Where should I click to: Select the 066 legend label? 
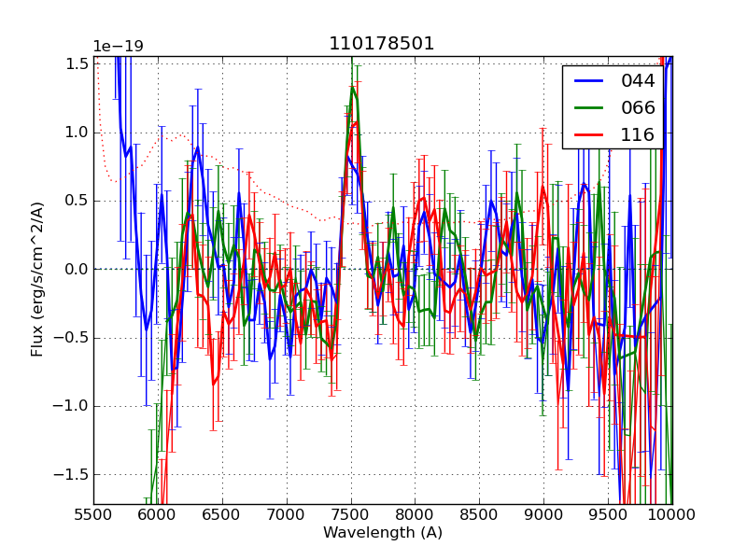click(638, 107)
